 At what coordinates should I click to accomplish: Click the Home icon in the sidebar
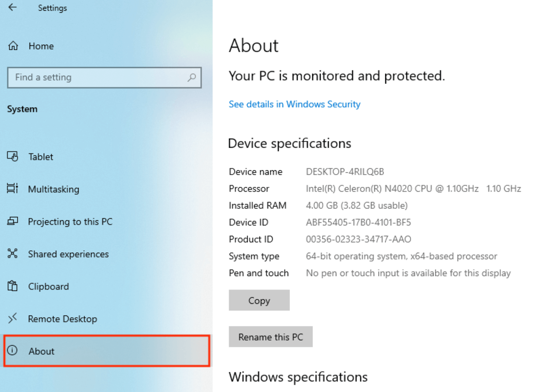click(x=12, y=46)
